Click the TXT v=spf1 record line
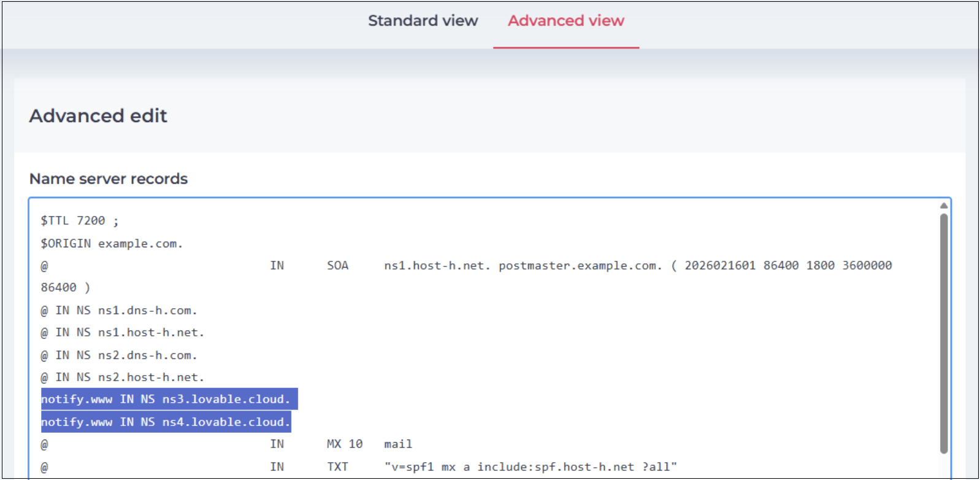Viewport: 980px width, 480px height. [x=359, y=467]
